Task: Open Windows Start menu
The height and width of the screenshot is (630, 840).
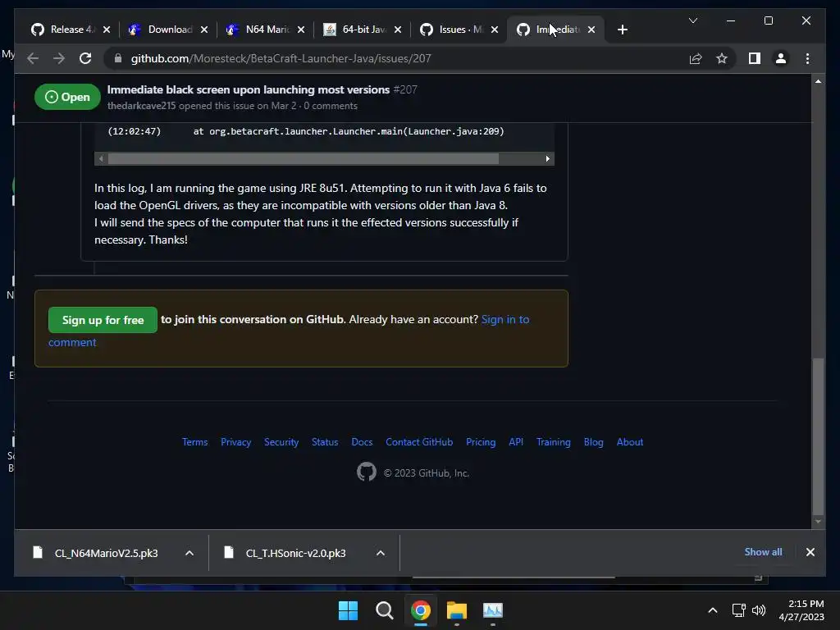Action: pos(348,610)
